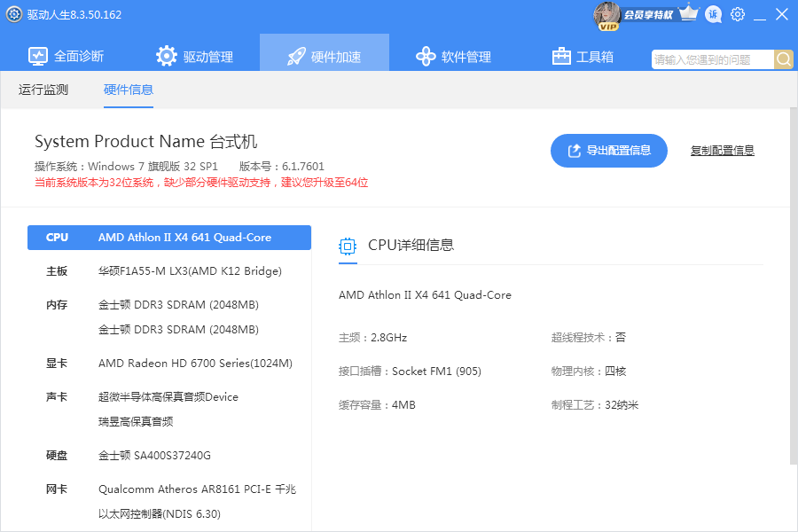Click the 驱动人生 app logo icon
The image size is (798, 532).
coord(13,14)
